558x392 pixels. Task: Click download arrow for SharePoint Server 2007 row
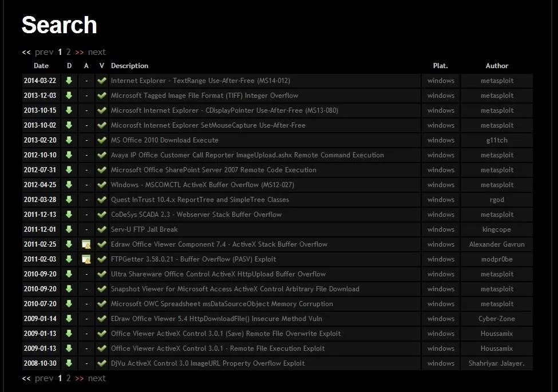tap(69, 170)
